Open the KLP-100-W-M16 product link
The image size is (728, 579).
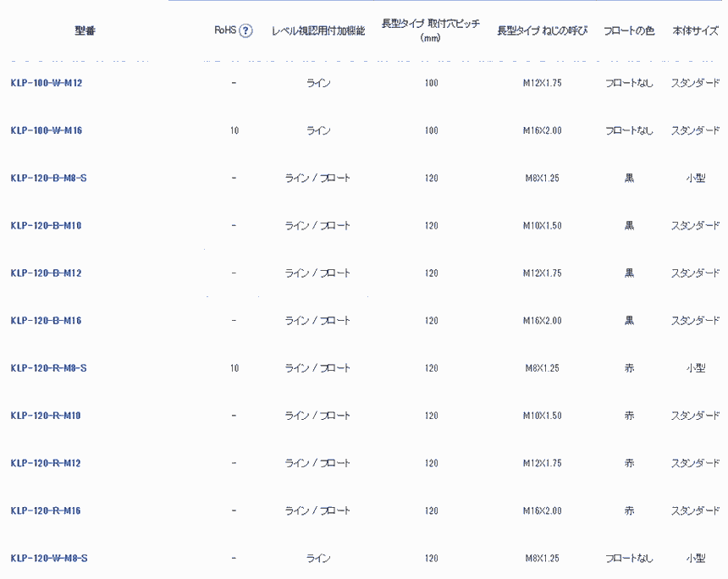click(47, 130)
